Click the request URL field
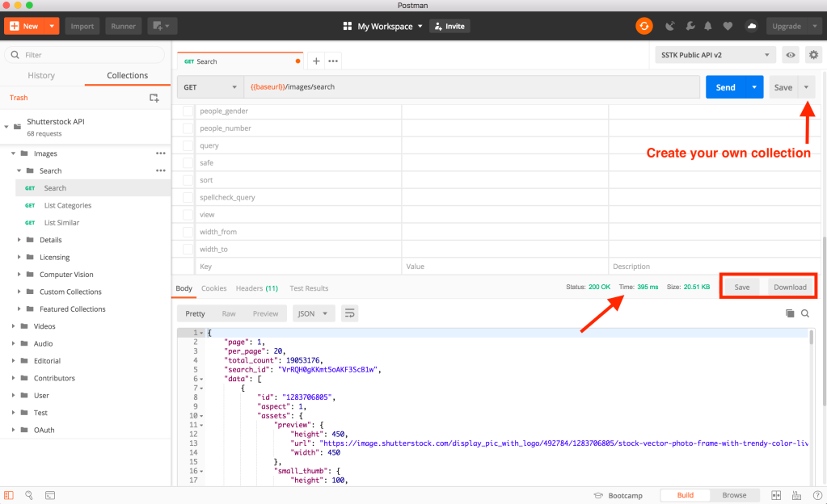This screenshot has width=827, height=504. coord(472,87)
